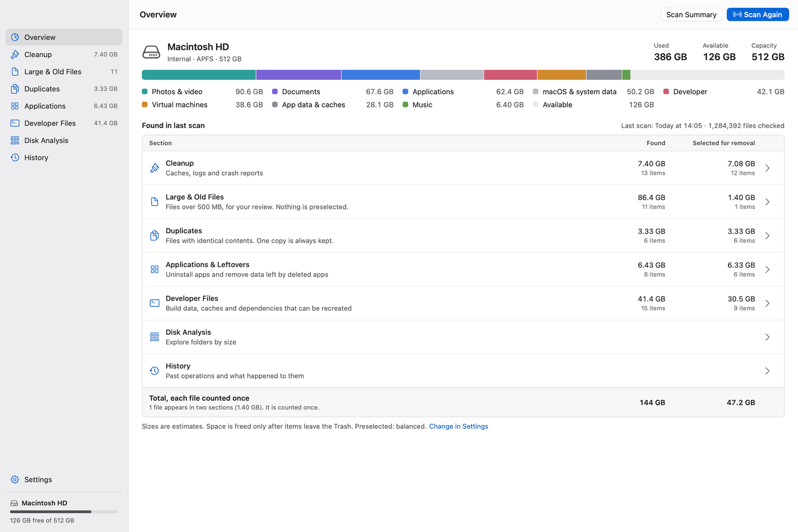798x532 pixels.
Task: Click the '86.4 GB' found value
Action: (652, 197)
